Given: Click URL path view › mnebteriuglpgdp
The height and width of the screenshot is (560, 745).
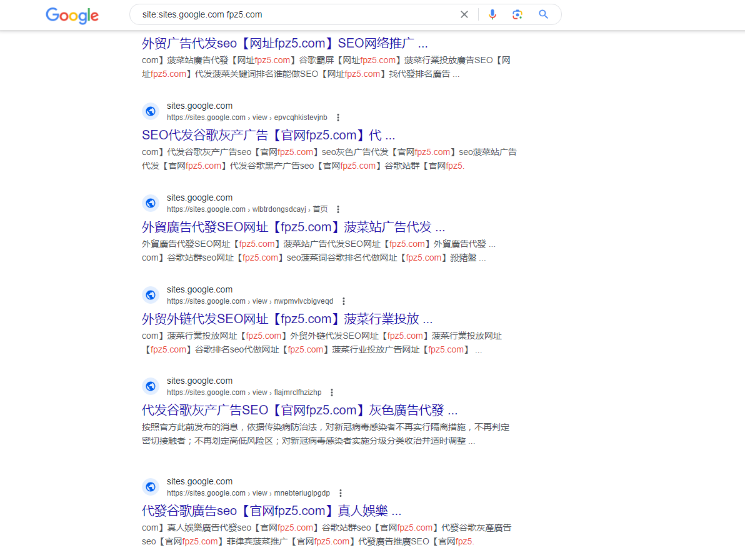Looking at the screenshot, I should [x=291, y=493].
